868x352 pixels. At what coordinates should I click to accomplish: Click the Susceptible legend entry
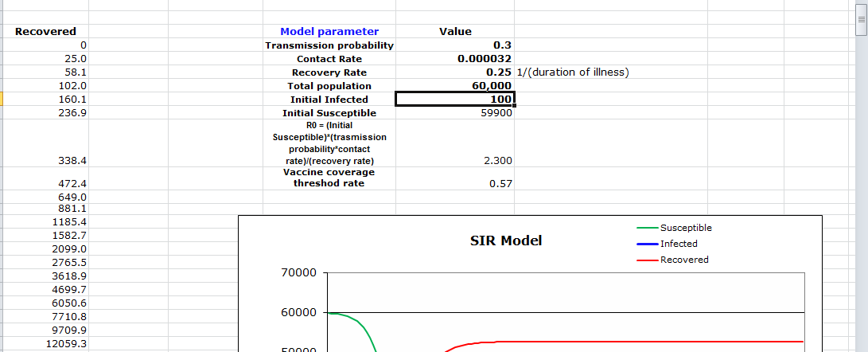685,228
